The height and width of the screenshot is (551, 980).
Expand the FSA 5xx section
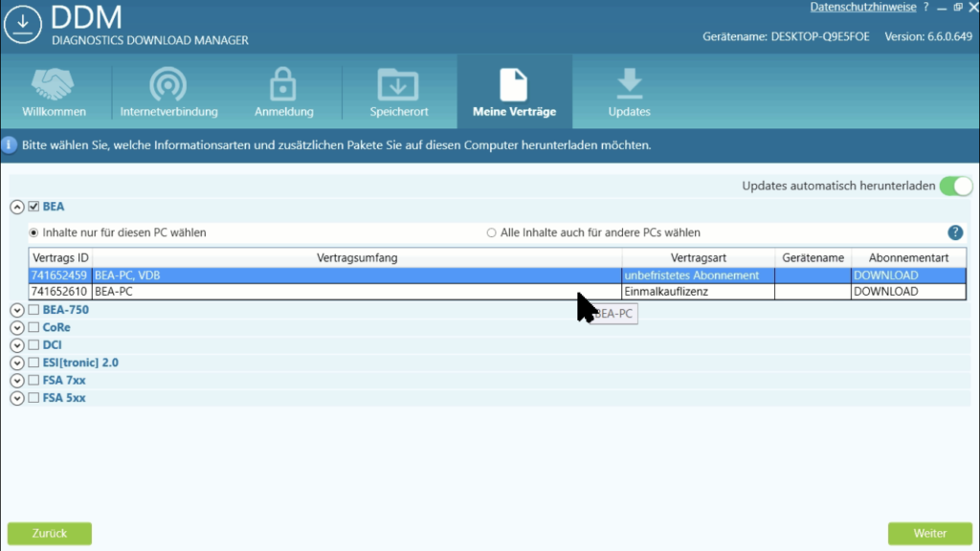click(17, 398)
